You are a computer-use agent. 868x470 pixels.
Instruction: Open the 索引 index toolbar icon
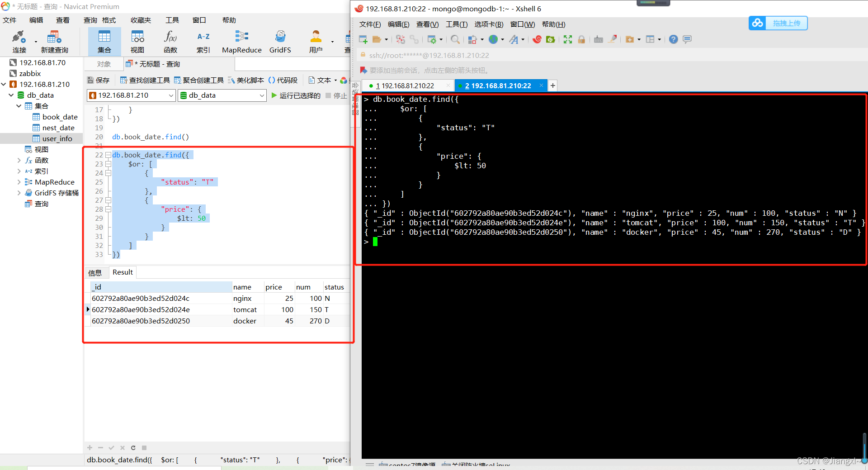click(203, 42)
